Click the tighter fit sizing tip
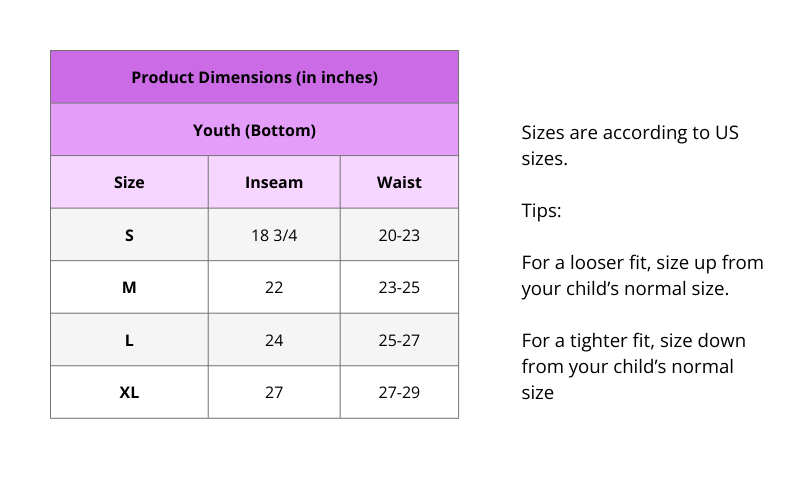 633,367
